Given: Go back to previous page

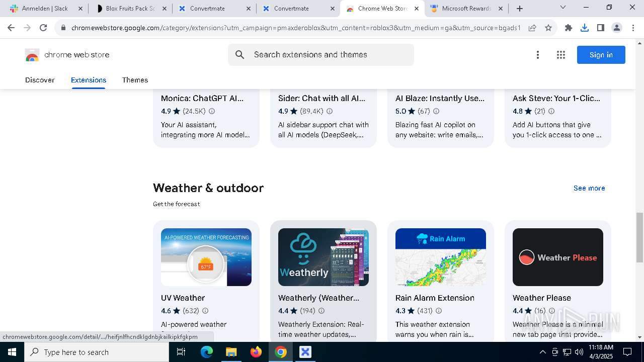Looking at the screenshot, I should click(x=11, y=28).
